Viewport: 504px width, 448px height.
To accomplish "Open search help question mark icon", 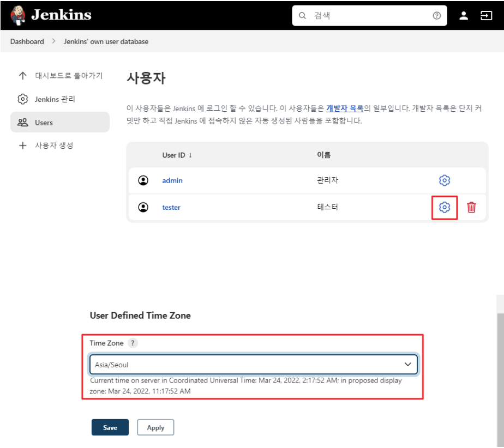I will [436, 15].
